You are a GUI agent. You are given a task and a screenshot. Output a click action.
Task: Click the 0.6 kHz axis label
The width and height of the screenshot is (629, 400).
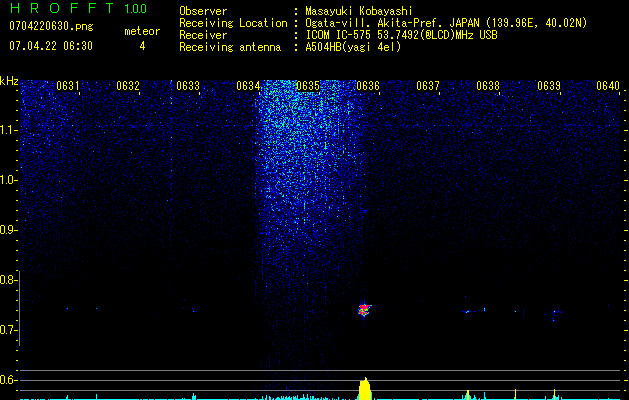pos(9,380)
